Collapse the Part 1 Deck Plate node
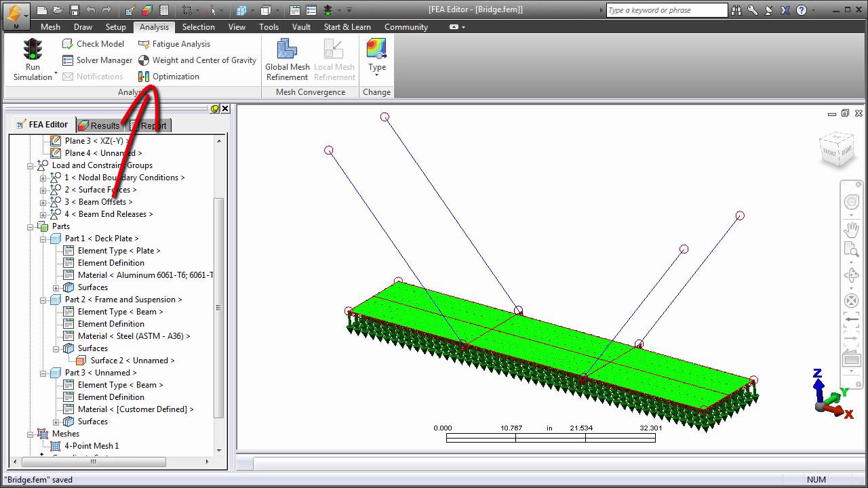 pos(43,239)
